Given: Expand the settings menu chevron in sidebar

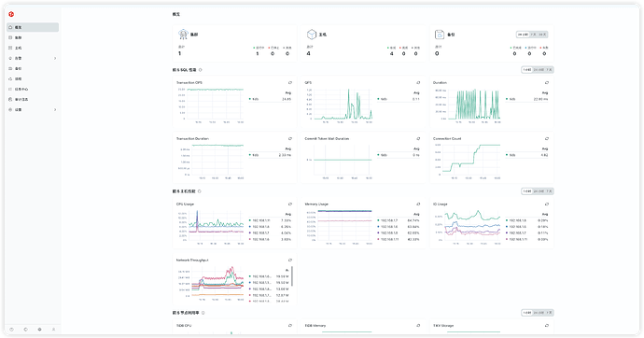Looking at the screenshot, I should (x=55, y=109).
